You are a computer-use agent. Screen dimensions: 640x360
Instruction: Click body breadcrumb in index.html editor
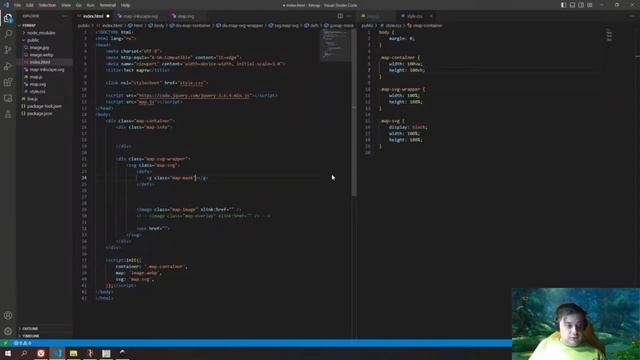pyautogui.click(x=156, y=25)
